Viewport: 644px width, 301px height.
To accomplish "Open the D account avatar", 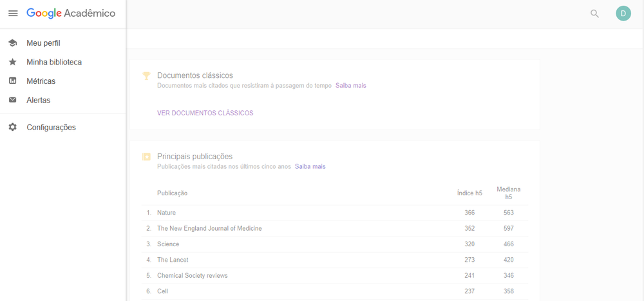I will tap(623, 14).
